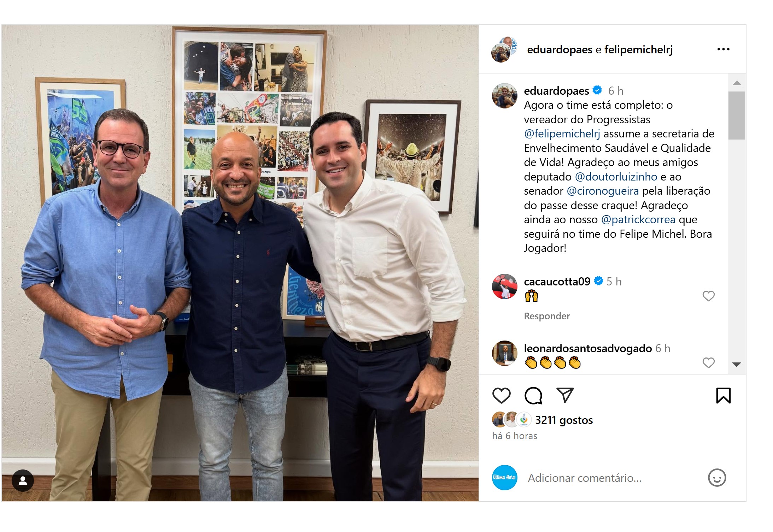Click scrollbar up arrow in comments

pyautogui.click(x=737, y=83)
